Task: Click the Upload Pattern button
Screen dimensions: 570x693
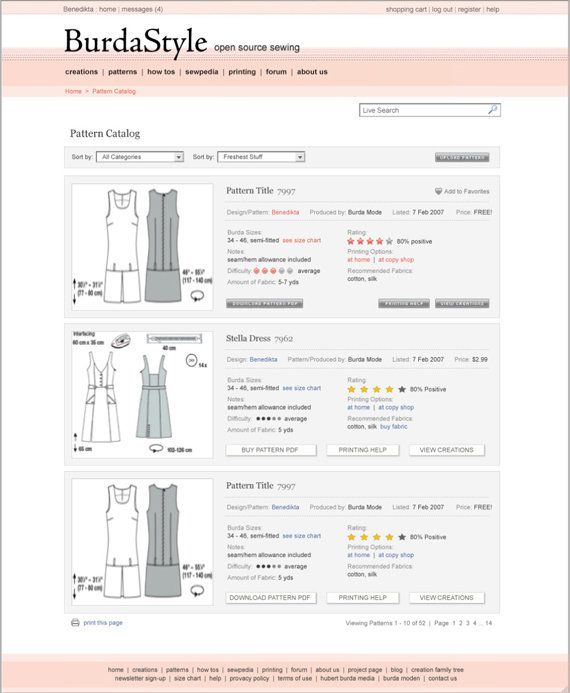Action: [x=462, y=157]
